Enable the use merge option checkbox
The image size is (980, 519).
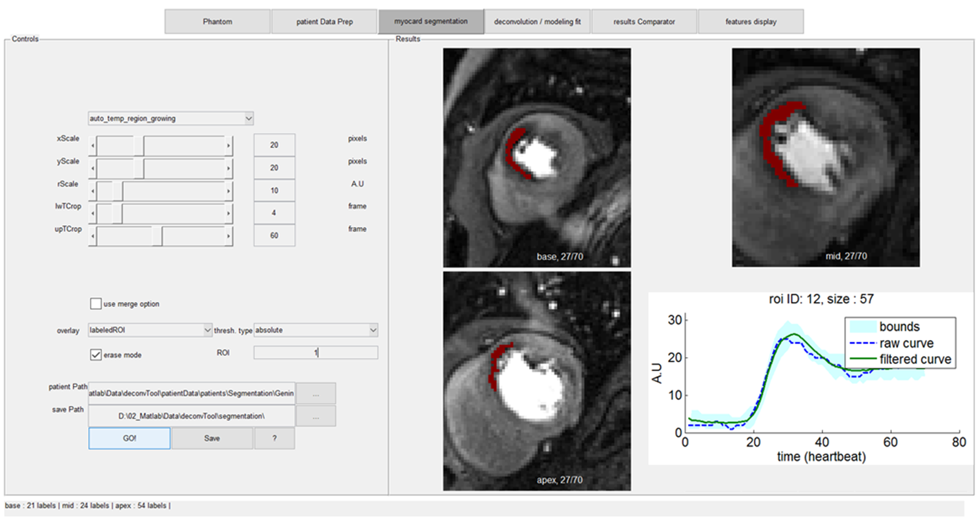(96, 304)
